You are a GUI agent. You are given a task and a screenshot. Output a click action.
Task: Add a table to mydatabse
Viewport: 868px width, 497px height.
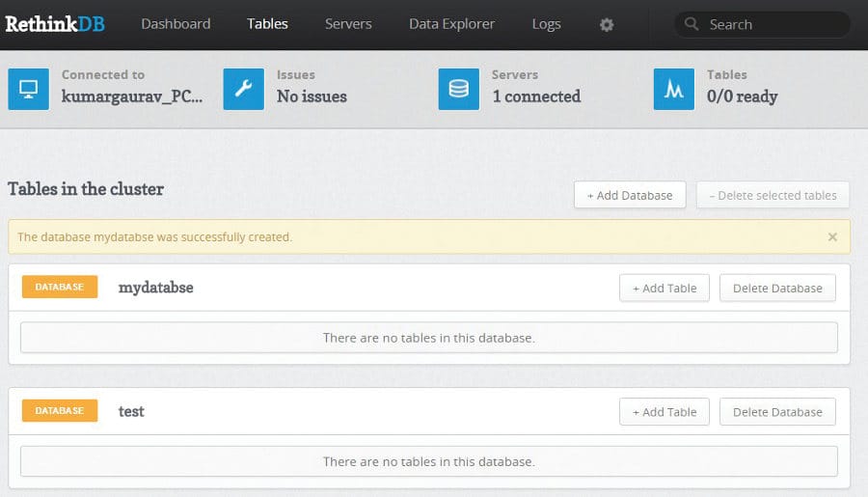[x=665, y=289]
